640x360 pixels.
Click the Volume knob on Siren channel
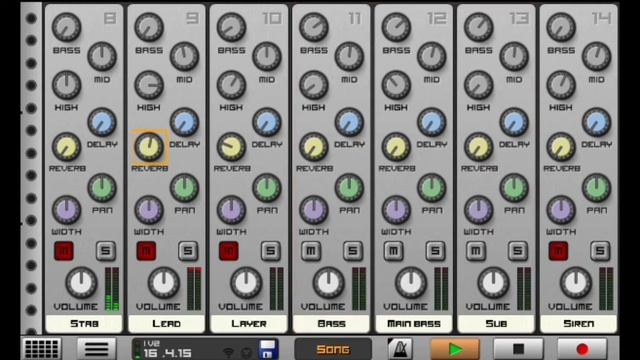tap(576, 283)
